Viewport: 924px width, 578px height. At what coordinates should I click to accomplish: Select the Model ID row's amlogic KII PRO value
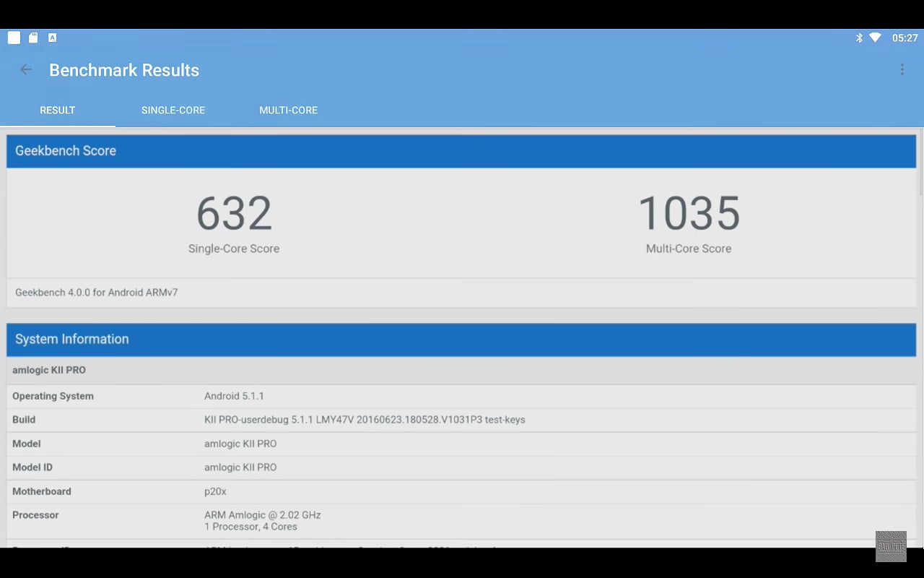240,467
